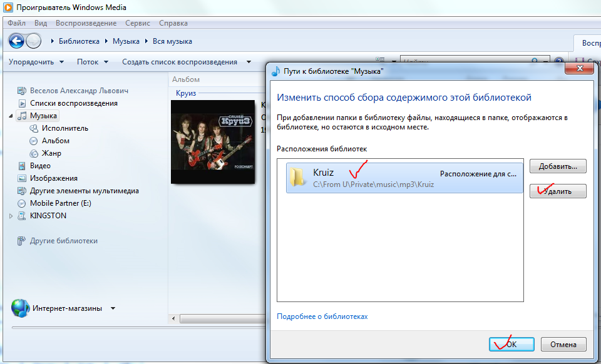Click the greyed forward navigation arrow
Image resolution: width=601 pixels, height=364 pixels.
coord(34,41)
